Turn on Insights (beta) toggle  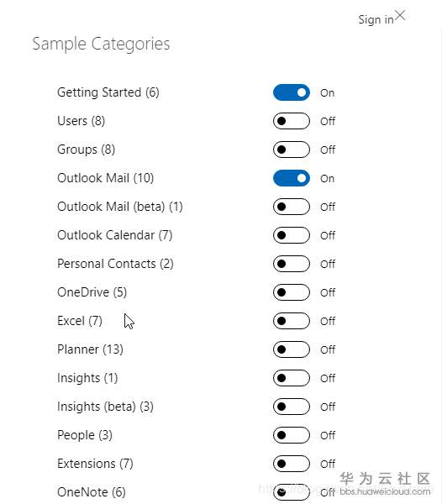[292, 407]
